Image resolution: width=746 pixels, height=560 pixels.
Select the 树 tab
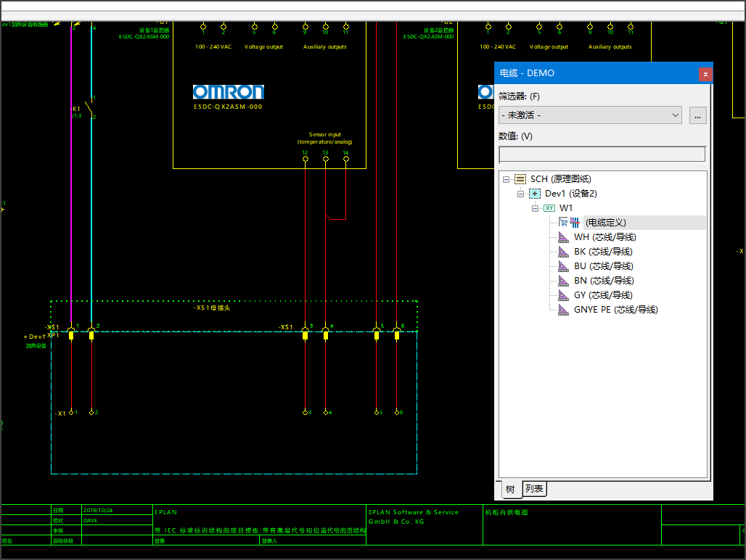click(x=510, y=490)
